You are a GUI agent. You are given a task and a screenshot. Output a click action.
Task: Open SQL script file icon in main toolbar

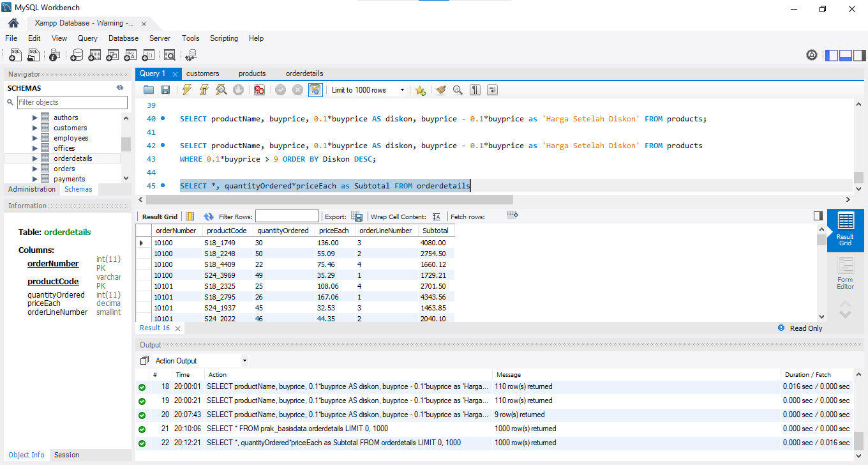[x=33, y=56]
